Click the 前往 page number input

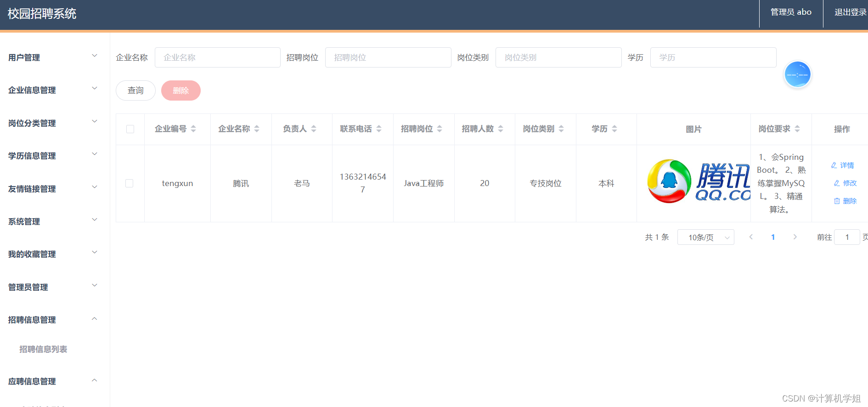847,237
